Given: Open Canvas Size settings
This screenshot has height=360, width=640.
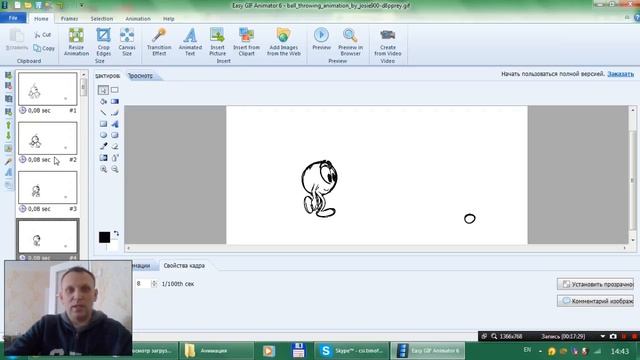Looking at the screenshot, I should point(127,42).
